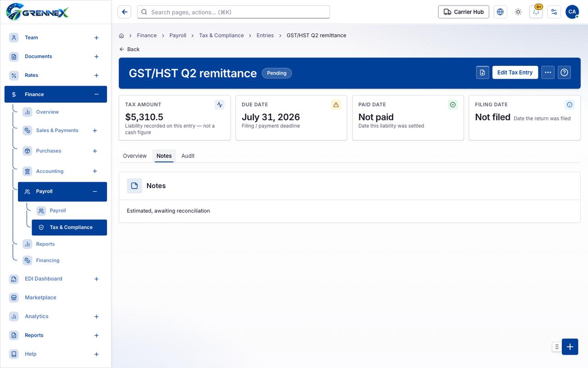
Task: Open Payroll breadcrumb link
Action: click(x=178, y=35)
